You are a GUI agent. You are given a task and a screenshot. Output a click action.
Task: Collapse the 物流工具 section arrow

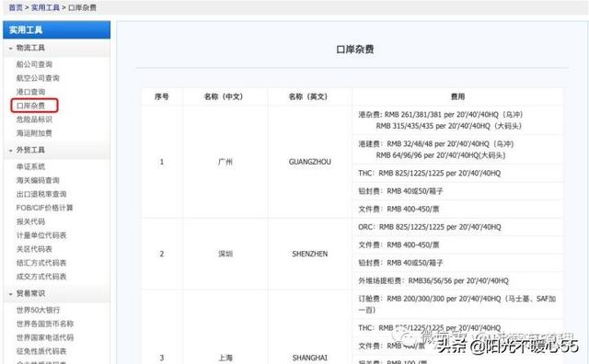tap(10, 49)
